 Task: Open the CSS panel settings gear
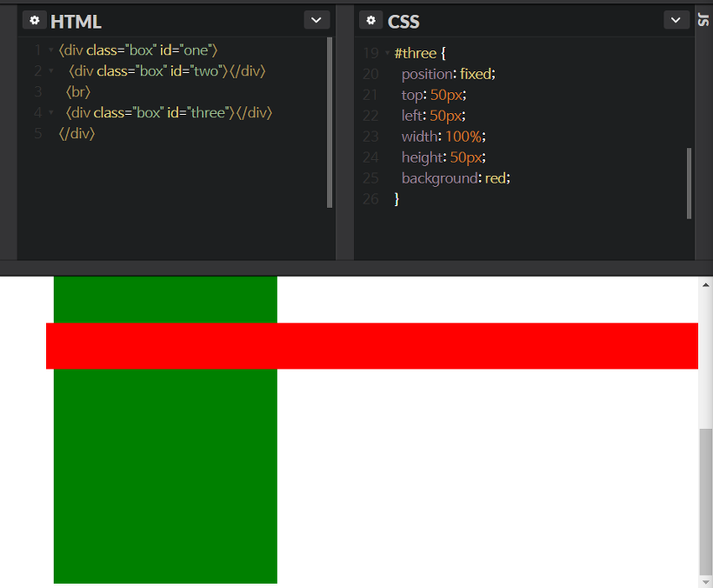coord(371,21)
